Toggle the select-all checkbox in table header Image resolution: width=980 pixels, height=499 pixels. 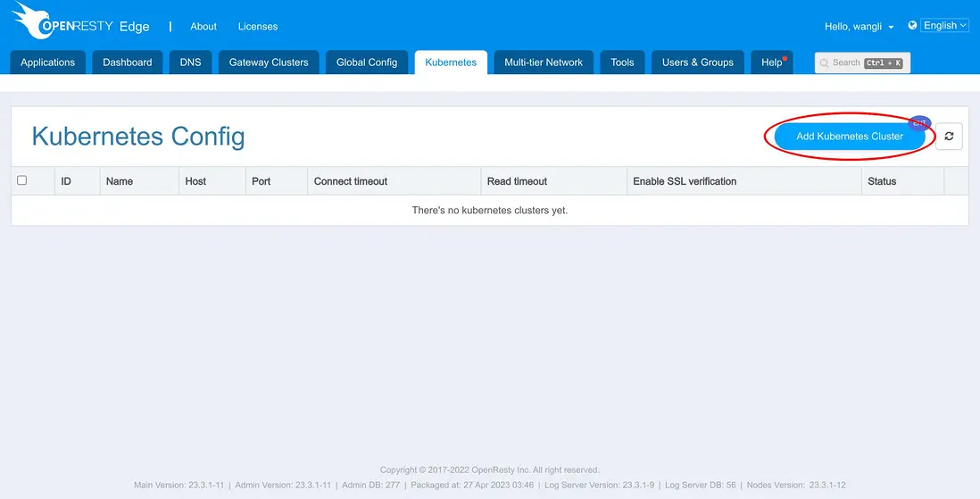(22, 180)
